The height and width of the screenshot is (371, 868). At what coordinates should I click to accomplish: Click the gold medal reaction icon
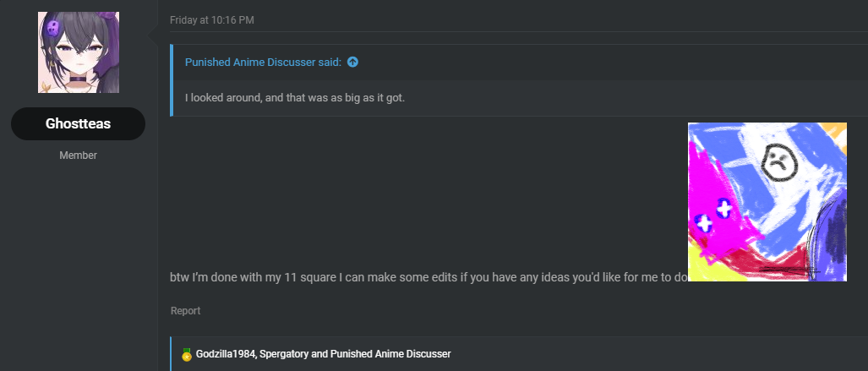coord(187,354)
